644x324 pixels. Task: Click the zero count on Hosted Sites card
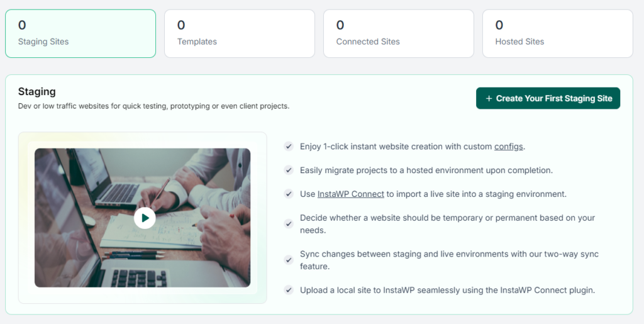(499, 25)
